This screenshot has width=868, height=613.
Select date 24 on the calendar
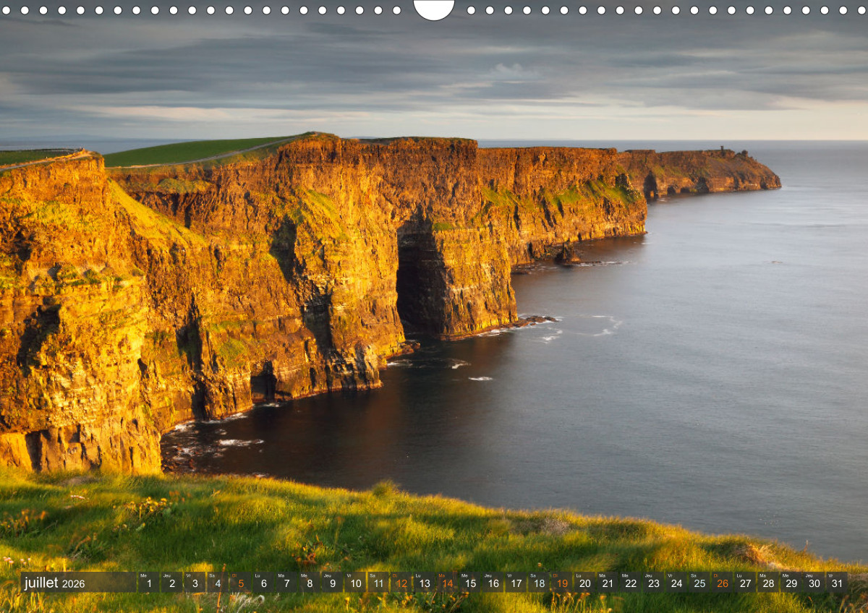coord(676,583)
